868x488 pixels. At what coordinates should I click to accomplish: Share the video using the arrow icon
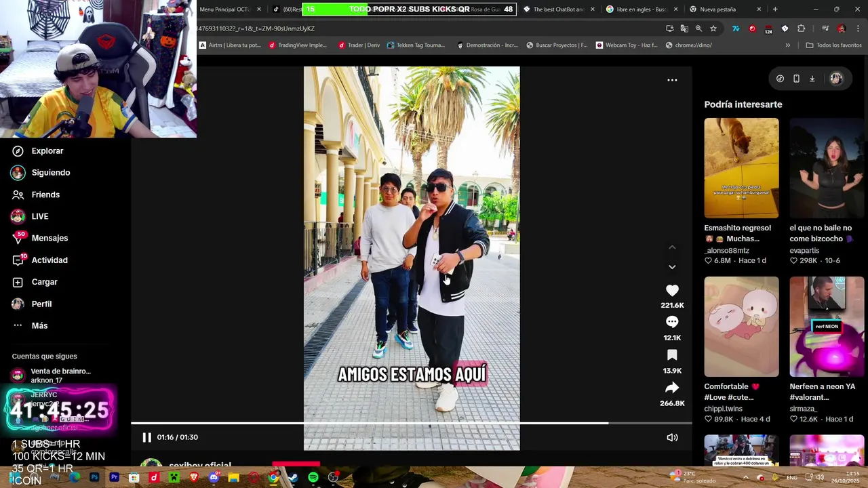[672, 388]
